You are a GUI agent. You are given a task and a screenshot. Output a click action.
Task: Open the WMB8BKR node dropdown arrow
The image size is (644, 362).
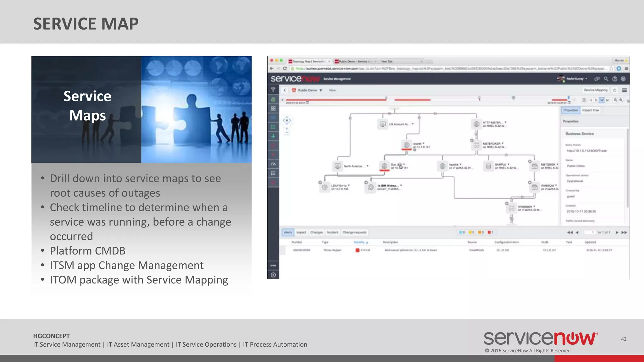point(534,206)
